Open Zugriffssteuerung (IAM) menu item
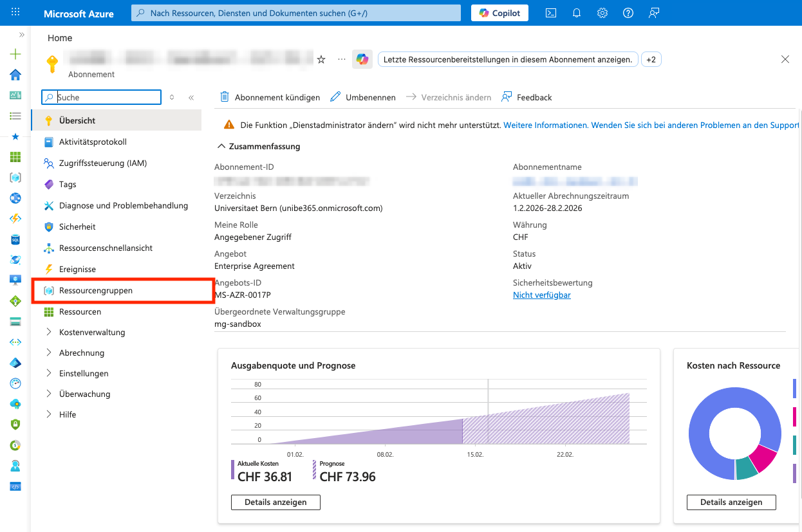 pyautogui.click(x=102, y=163)
